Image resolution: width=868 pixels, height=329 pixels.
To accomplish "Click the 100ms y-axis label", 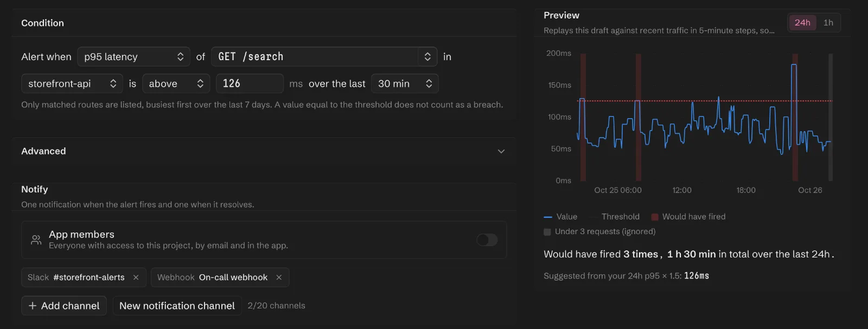I will (559, 117).
